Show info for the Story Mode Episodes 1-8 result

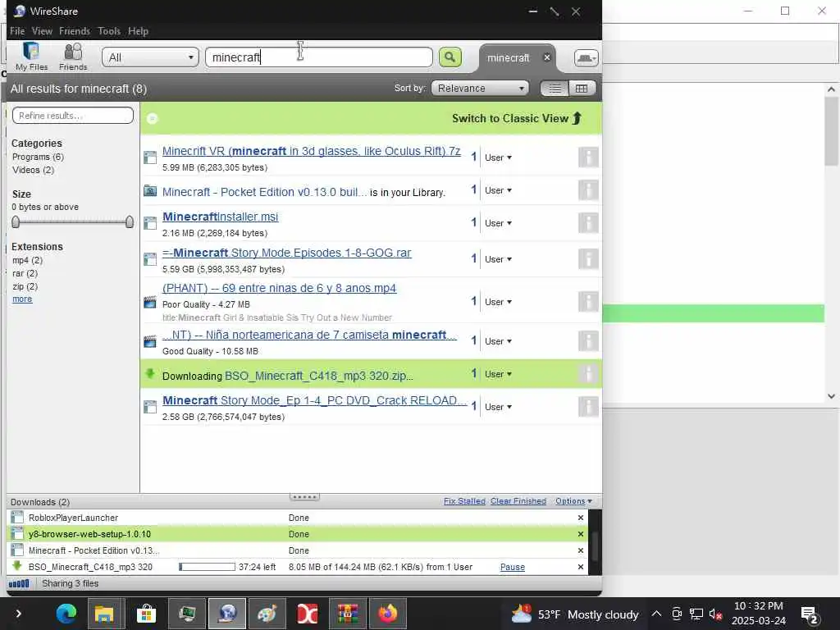(x=588, y=258)
